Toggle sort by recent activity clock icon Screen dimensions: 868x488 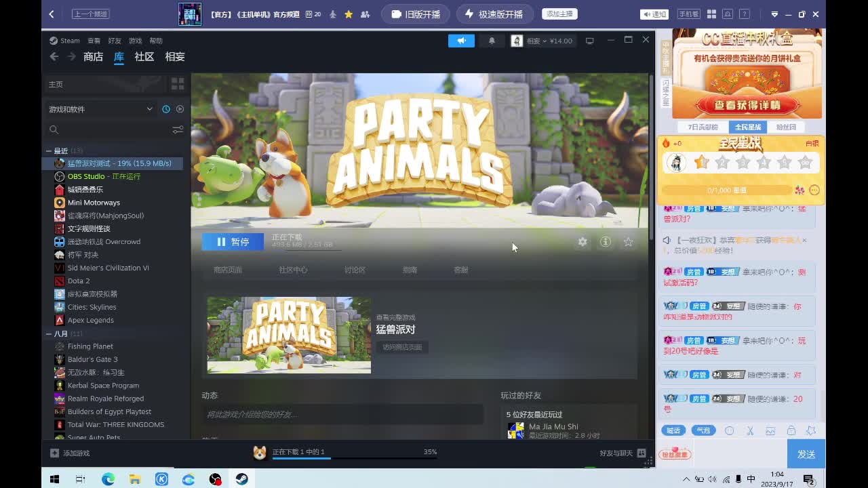click(x=166, y=109)
